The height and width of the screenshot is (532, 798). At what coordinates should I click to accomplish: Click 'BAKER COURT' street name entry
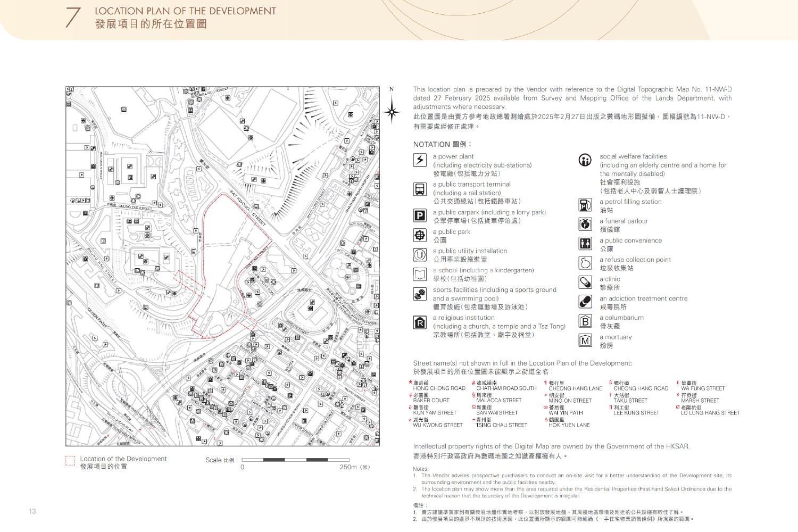(431, 401)
